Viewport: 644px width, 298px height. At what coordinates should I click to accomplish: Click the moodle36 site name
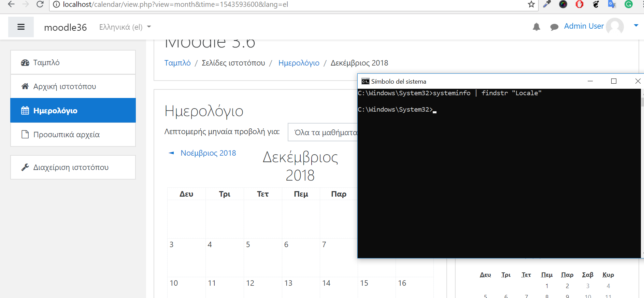[66, 27]
